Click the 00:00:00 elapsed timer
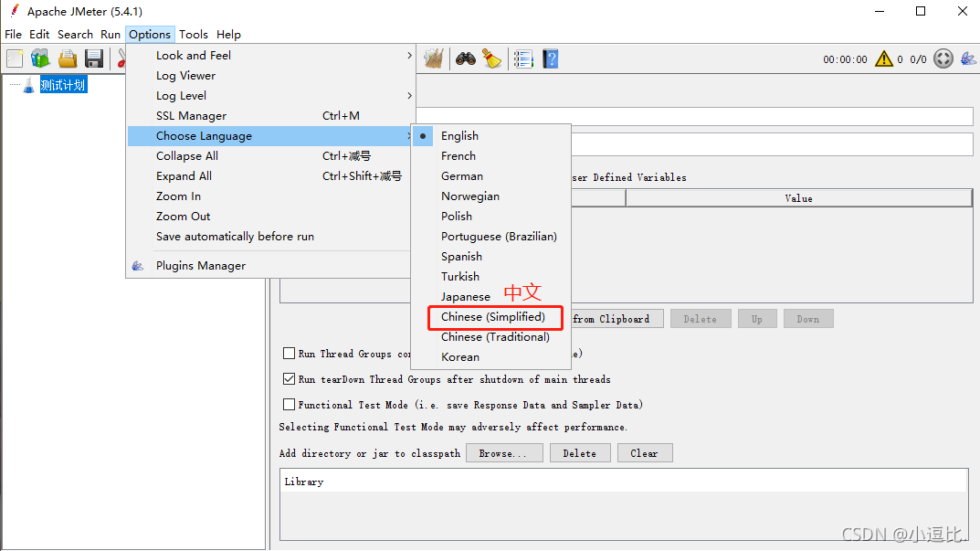The image size is (980, 551). pos(845,59)
